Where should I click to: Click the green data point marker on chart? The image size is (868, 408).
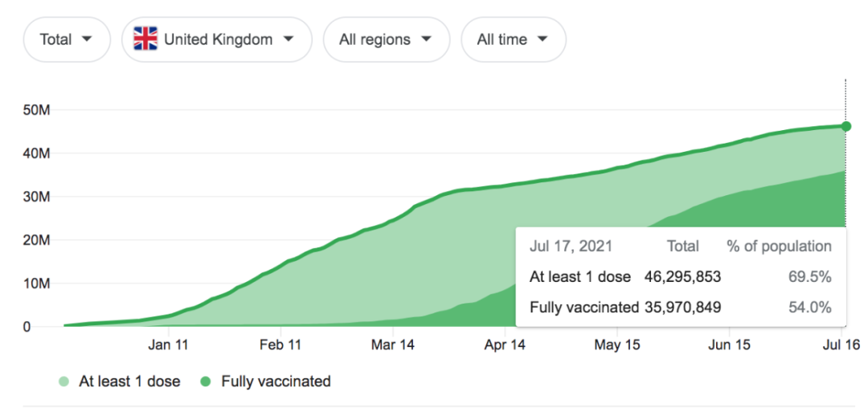point(845,126)
